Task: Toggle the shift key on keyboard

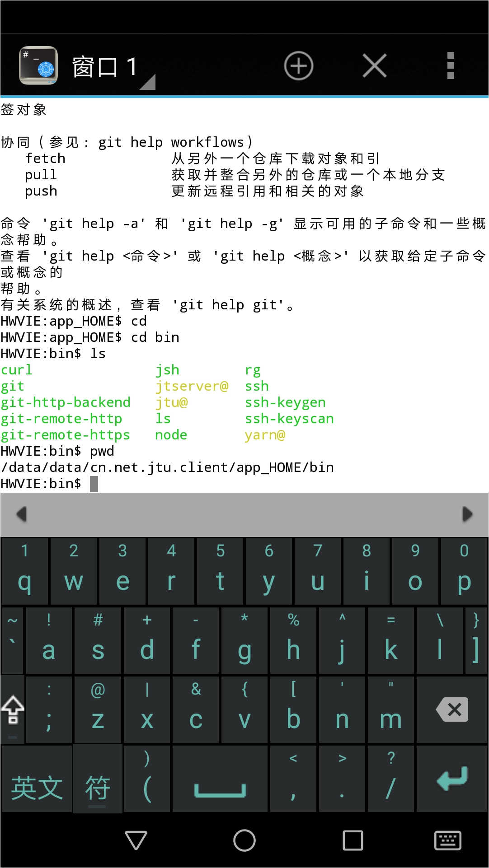Action: (13, 709)
